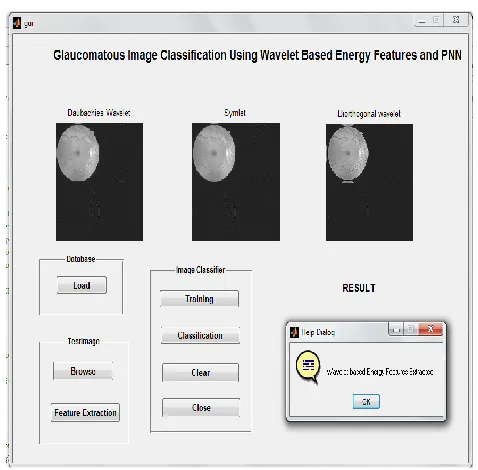Screen dimensions: 478x470
Task: Maximize the Help Dialog window
Action: coord(411,329)
